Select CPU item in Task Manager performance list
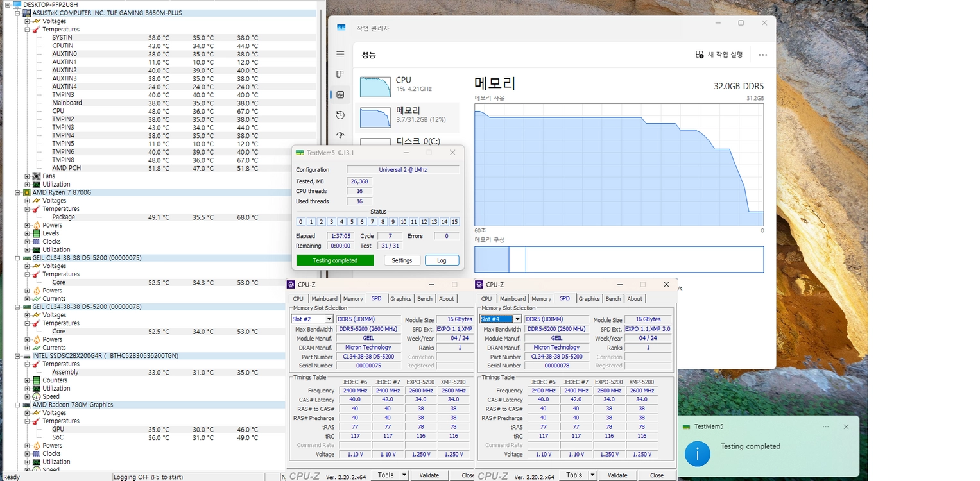This screenshot has height=481, width=980. (x=407, y=85)
